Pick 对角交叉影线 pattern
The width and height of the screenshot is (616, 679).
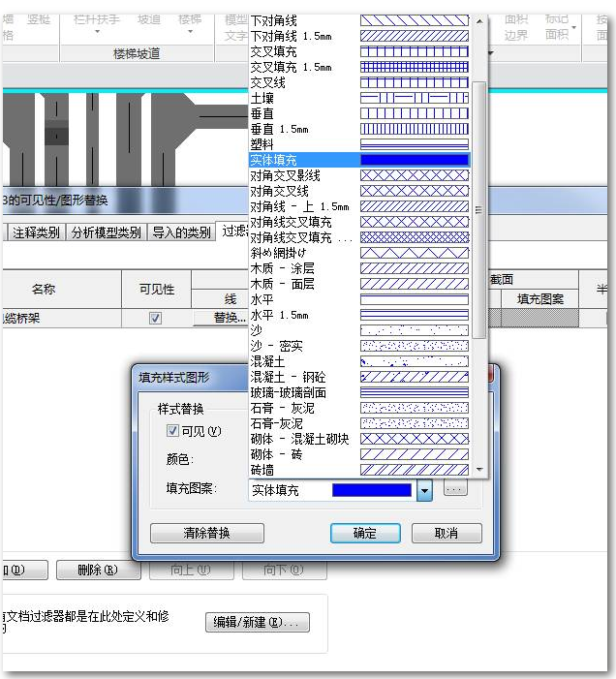359,176
